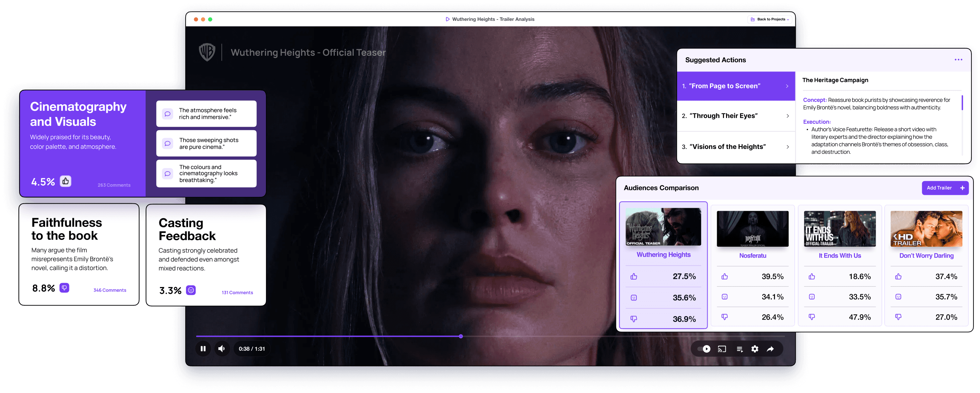Select the Wuthering Heights trailer thumbnail
This screenshot has width=980, height=393.
[663, 227]
